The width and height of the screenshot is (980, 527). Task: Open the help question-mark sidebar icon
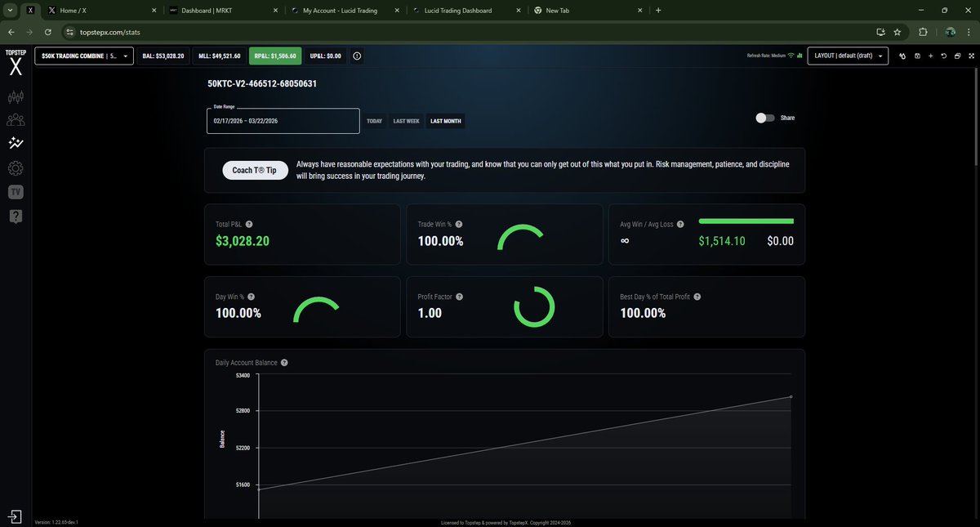pos(16,217)
